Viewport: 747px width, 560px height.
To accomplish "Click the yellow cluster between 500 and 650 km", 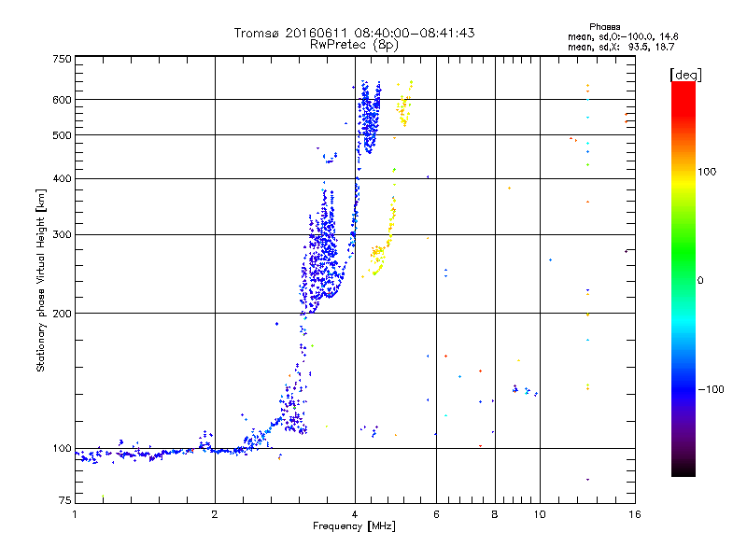I will [404, 104].
